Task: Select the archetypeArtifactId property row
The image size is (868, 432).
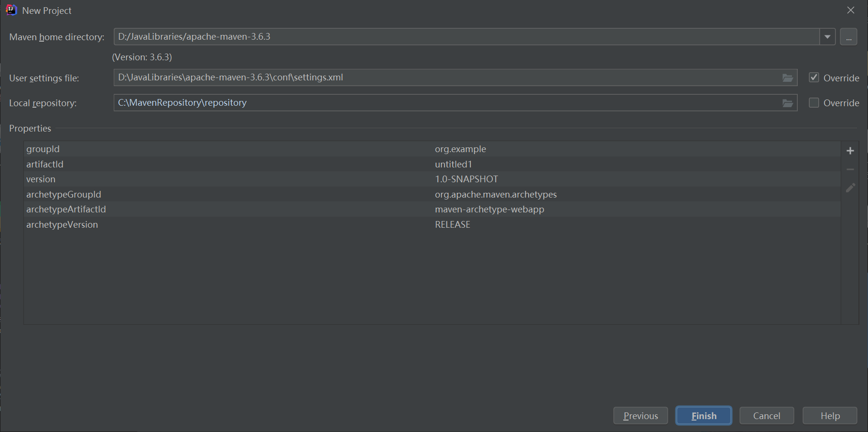Action: click(191, 209)
